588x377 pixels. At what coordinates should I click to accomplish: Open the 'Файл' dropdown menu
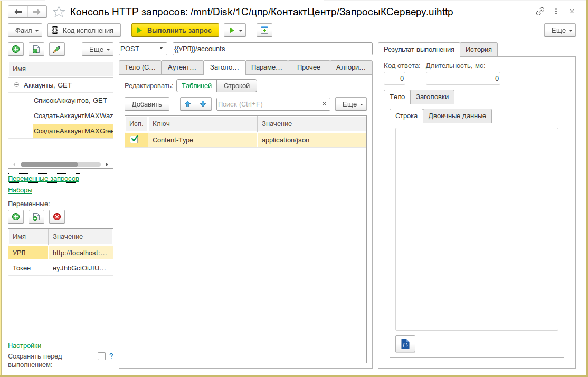point(25,31)
